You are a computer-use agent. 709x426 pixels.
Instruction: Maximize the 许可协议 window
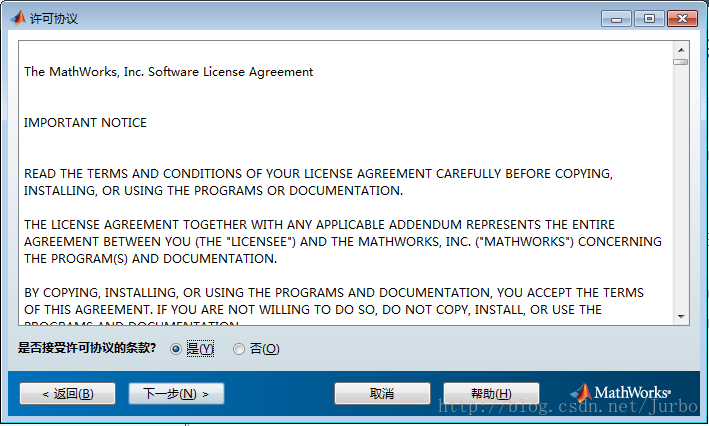click(649, 19)
